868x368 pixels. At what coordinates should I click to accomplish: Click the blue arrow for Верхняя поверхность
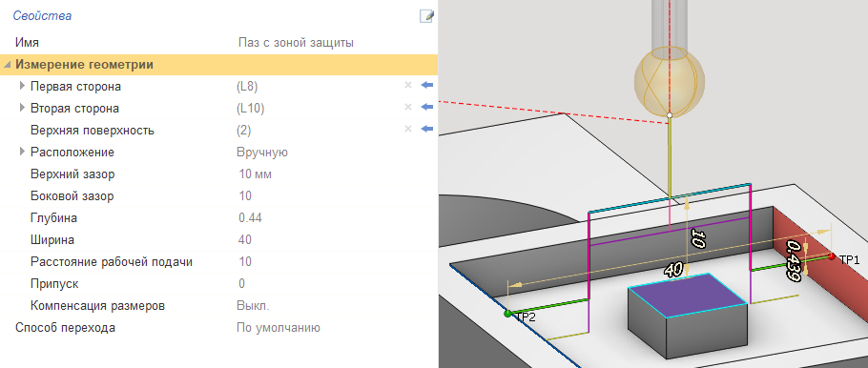[426, 129]
